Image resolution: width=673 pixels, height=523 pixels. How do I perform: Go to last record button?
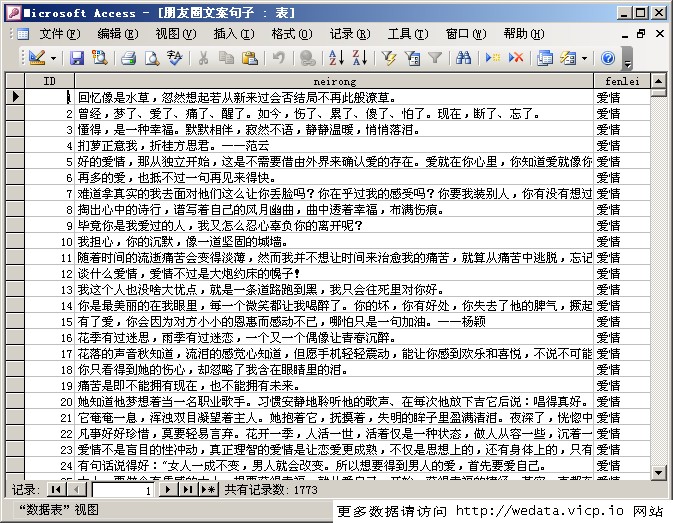click(188, 490)
